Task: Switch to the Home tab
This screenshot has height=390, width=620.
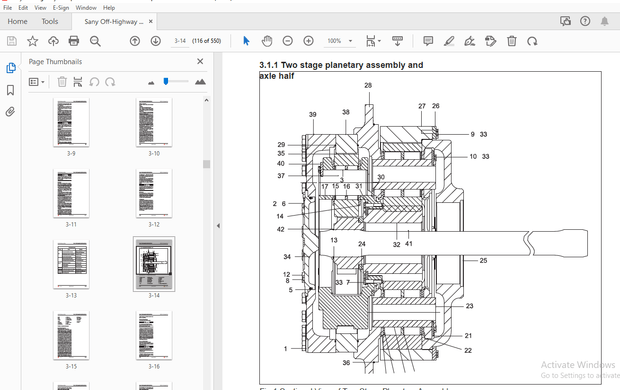Action: pyautogui.click(x=17, y=21)
